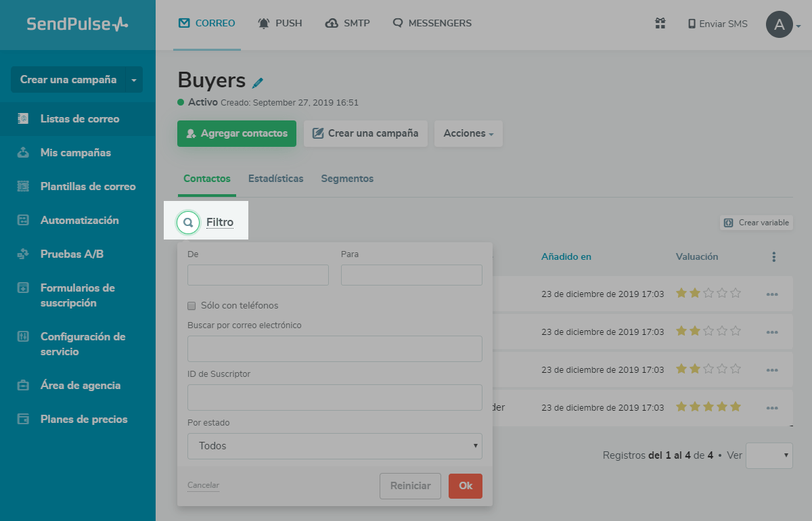Screen dimensions: 812x521
Task: Click the red Ok button
Action: [x=466, y=486]
